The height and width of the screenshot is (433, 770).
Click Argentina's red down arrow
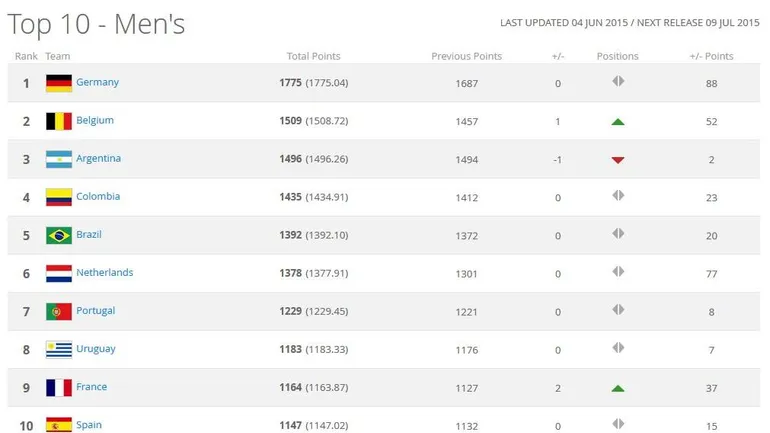(x=618, y=160)
